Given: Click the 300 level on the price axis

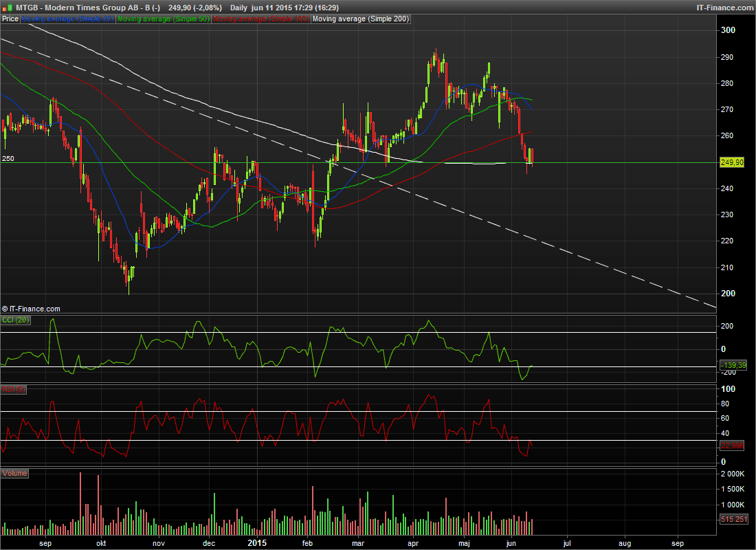Looking at the screenshot, I should click(x=728, y=30).
